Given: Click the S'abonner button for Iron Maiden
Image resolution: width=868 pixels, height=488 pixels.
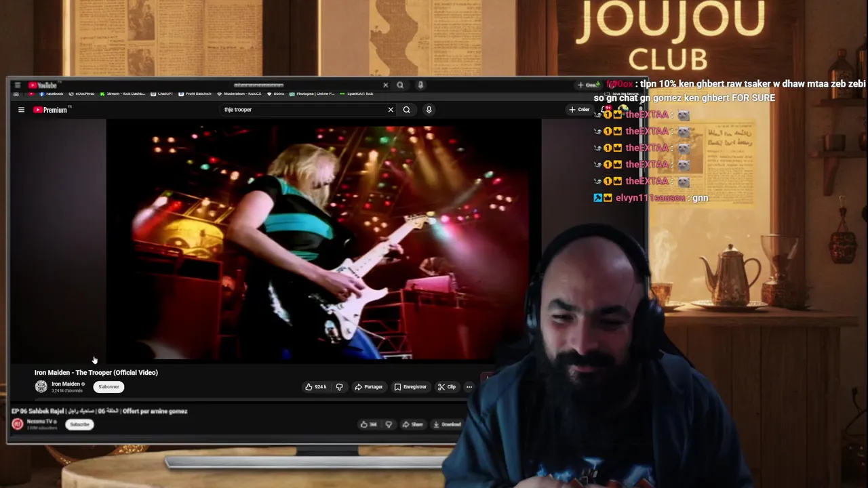Looking at the screenshot, I should [x=108, y=387].
